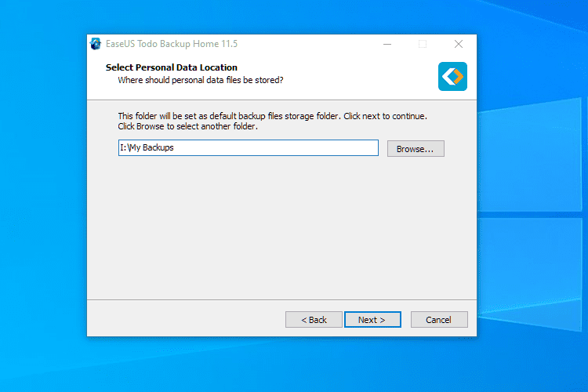Screen dimensions: 588x392
Task: Click the EaseUS Todo Backup title bar icon
Action: tap(96, 44)
